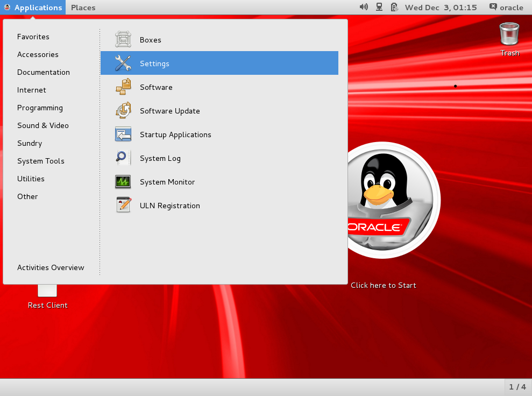Launch System Monitor from the menu label
This screenshot has height=396, width=532.
pyautogui.click(x=167, y=182)
